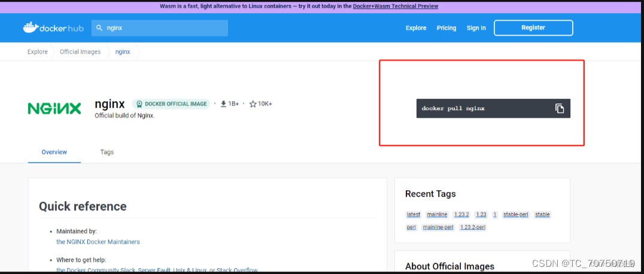
Task: Select the docker pull nginx command text
Action: (453, 108)
